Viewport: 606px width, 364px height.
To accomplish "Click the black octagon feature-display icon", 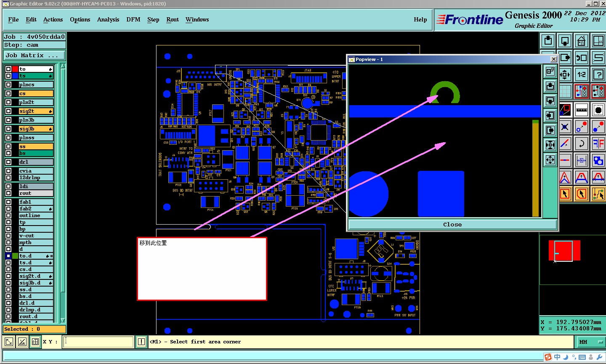I will tap(598, 110).
